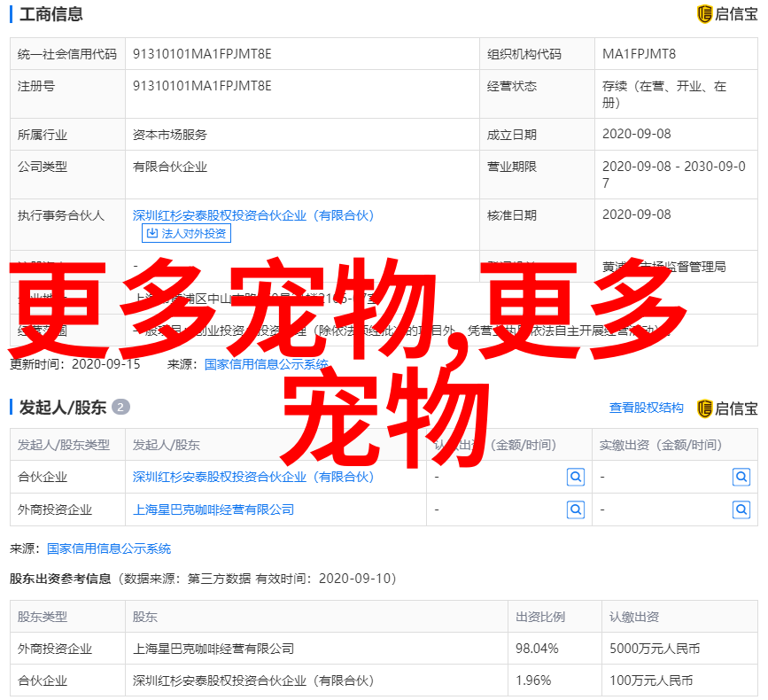Click the 法人对外投资 button

(x=186, y=233)
